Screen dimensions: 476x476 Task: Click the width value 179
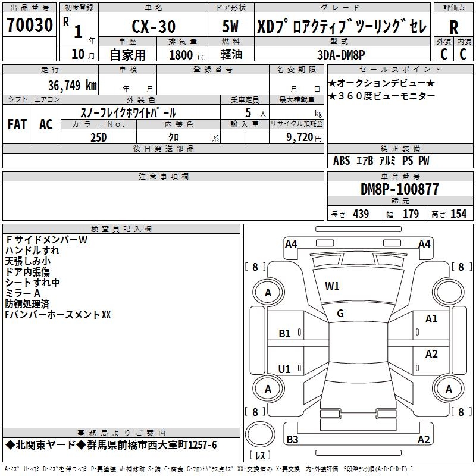[411, 214]
